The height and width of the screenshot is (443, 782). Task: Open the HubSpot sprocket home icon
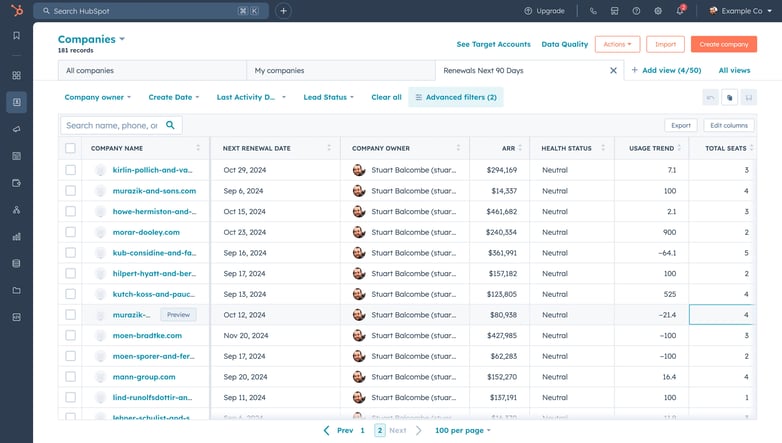point(16,10)
